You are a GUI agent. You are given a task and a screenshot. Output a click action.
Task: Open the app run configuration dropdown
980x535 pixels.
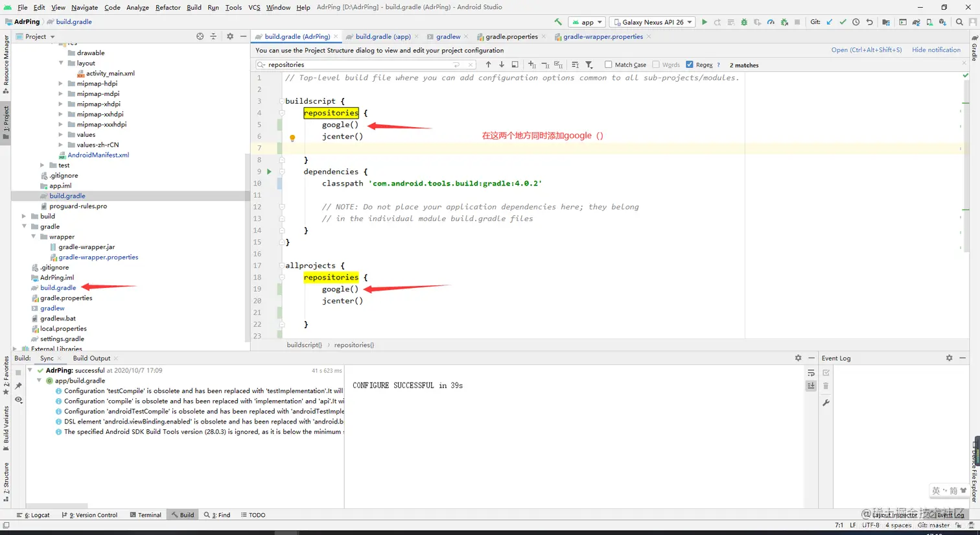[588, 22]
